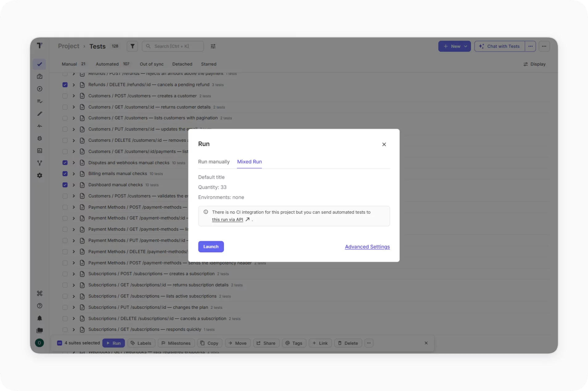Uncheck Refunds DELETE cancels a pending refund
Viewport: 588px width, 391px height.
coord(65,85)
